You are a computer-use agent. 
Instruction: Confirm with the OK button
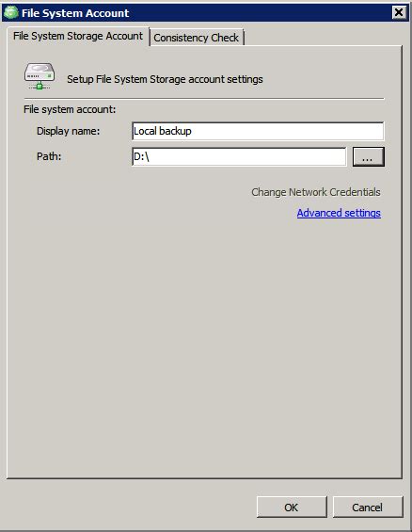click(x=292, y=508)
